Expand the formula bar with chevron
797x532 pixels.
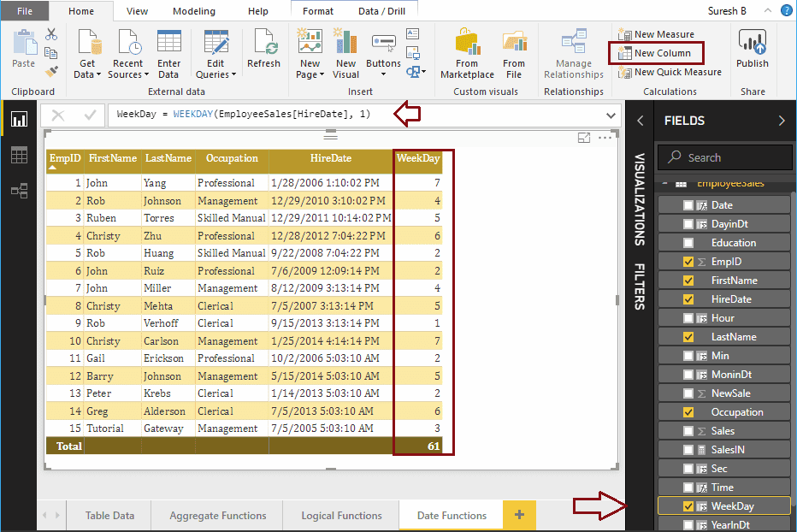pyautogui.click(x=611, y=115)
